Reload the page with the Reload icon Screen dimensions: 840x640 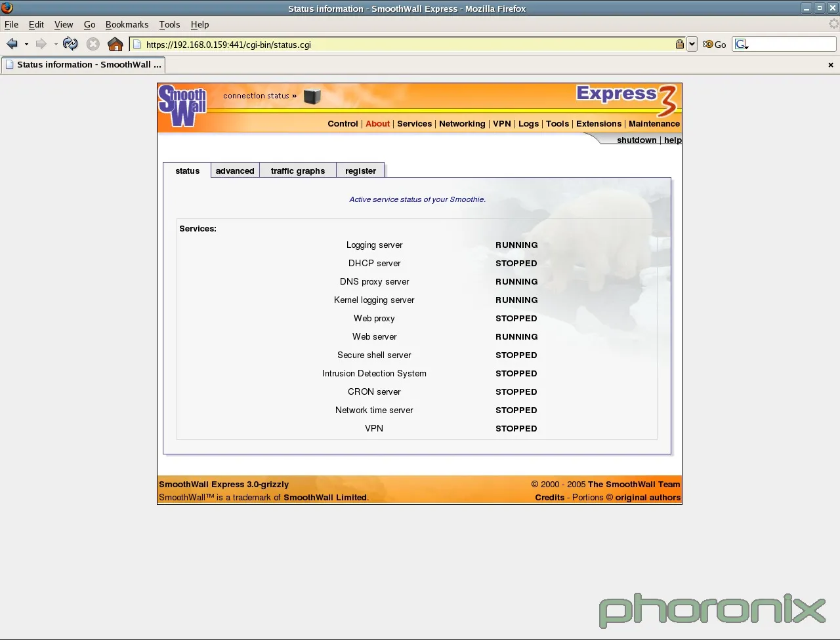click(x=70, y=44)
